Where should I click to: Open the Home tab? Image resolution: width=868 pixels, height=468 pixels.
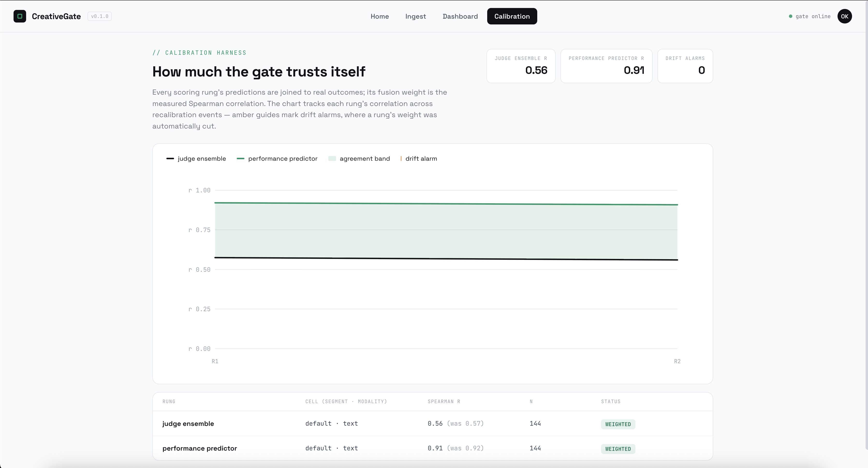[x=379, y=16]
